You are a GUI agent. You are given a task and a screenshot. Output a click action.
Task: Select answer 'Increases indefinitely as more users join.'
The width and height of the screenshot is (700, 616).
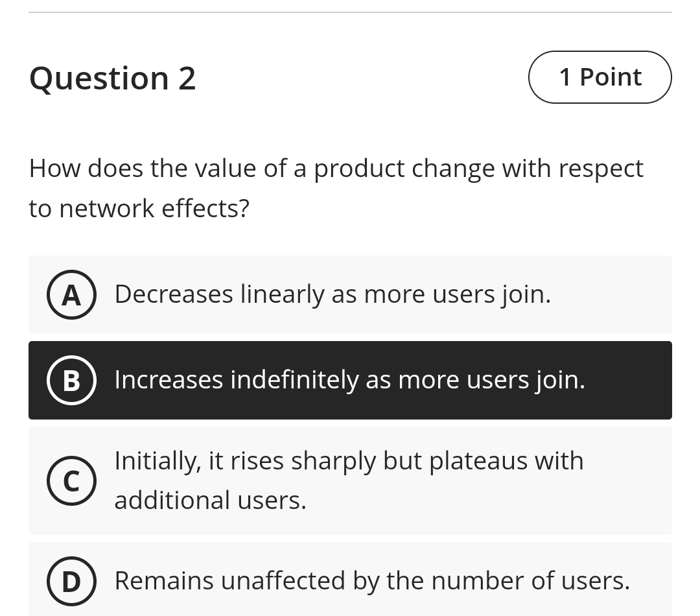click(349, 380)
